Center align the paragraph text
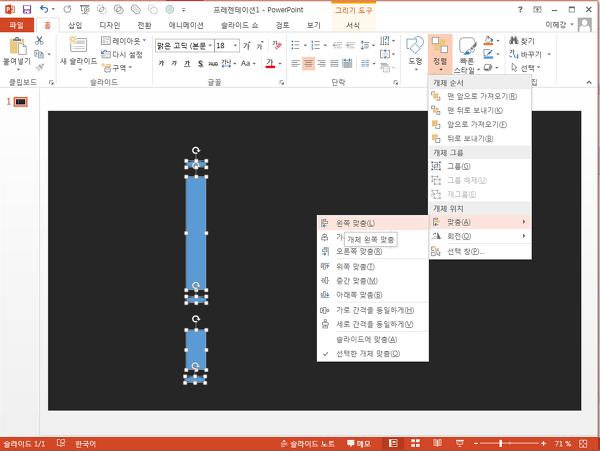The height and width of the screenshot is (451, 600). coord(308,63)
